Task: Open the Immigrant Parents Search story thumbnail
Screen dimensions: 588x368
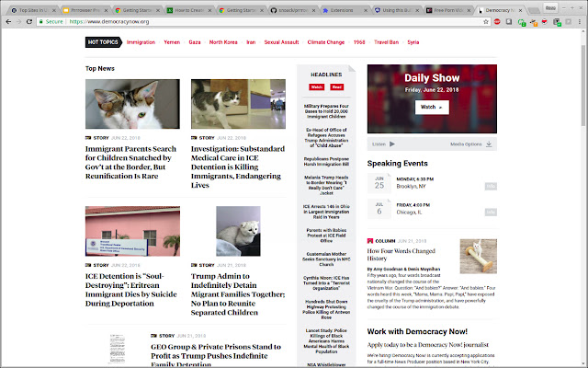Action: coord(132,104)
